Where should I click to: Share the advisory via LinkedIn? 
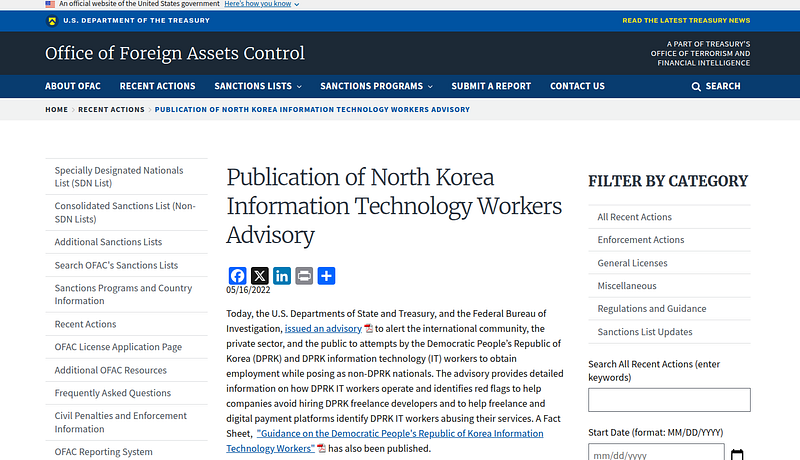[x=282, y=276]
